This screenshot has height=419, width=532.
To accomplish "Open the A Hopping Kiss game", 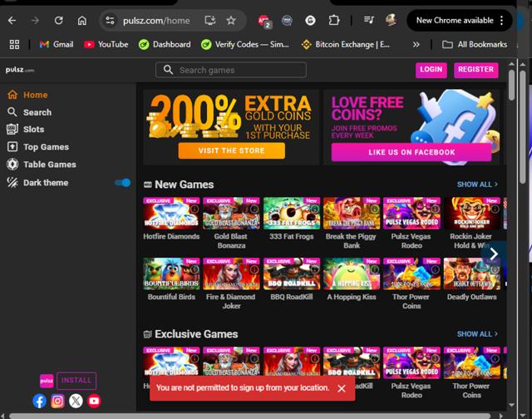I will pyautogui.click(x=352, y=274).
